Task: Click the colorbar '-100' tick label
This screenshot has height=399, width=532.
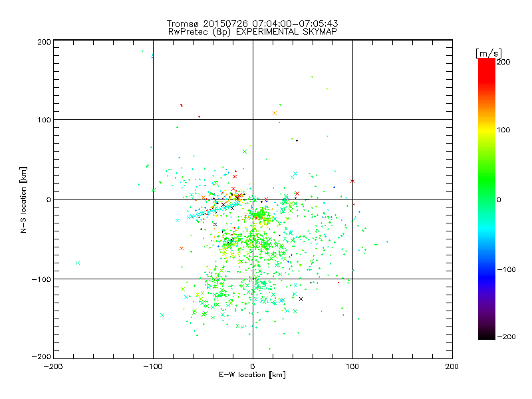Action: 506,269
